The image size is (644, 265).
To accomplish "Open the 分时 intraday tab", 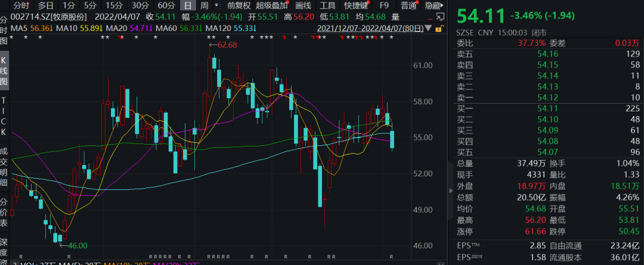I will (x=21, y=5).
